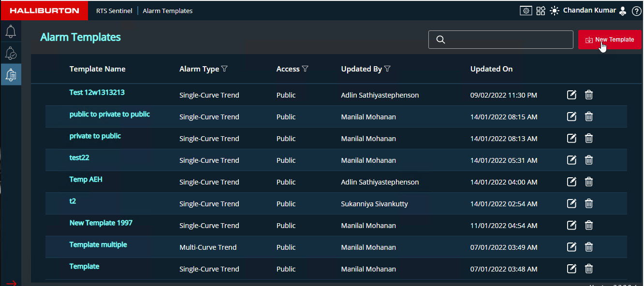This screenshot has width=644, height=286.
Task: Open the Access column filter
Action: [x=305, y=69]
